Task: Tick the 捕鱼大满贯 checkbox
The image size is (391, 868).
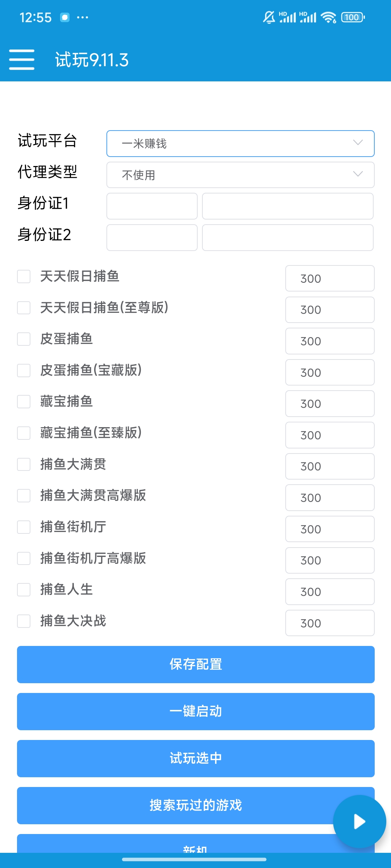Action: point(24,464)
